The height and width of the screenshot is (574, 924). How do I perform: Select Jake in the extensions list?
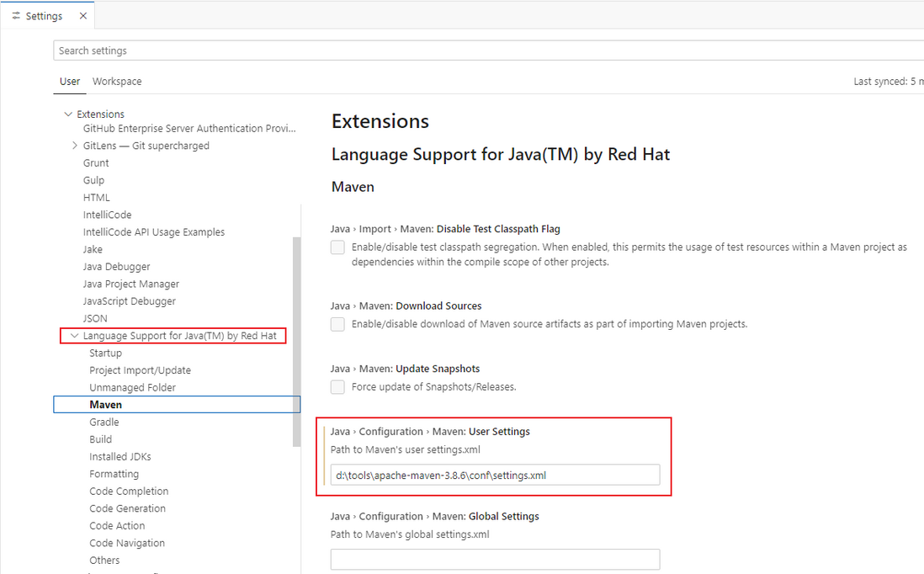coord(93,249)
